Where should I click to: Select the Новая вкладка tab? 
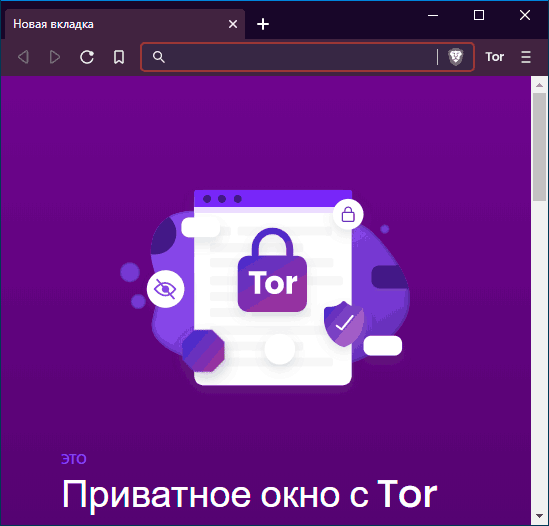click(x=125, y=24)
